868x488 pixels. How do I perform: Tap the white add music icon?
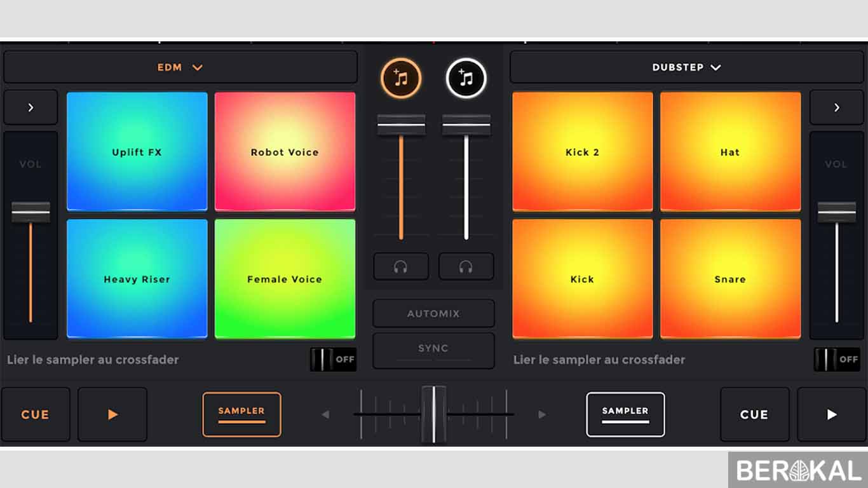click(466, 79)
